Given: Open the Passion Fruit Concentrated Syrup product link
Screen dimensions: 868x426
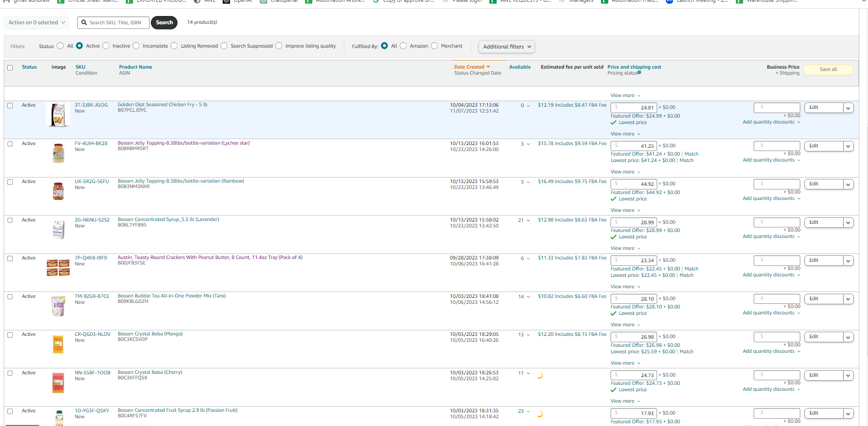Looking at the screenshot, I should point(177,410).
